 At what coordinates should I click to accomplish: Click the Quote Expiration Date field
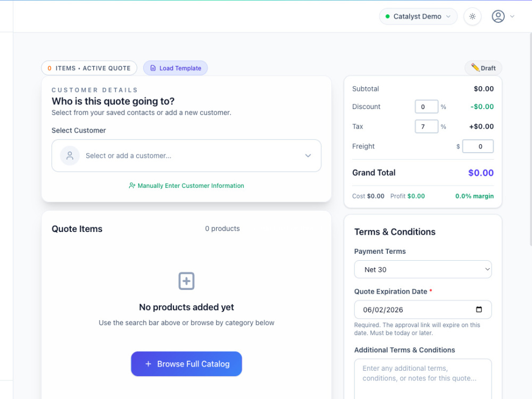tap(423, 310)
